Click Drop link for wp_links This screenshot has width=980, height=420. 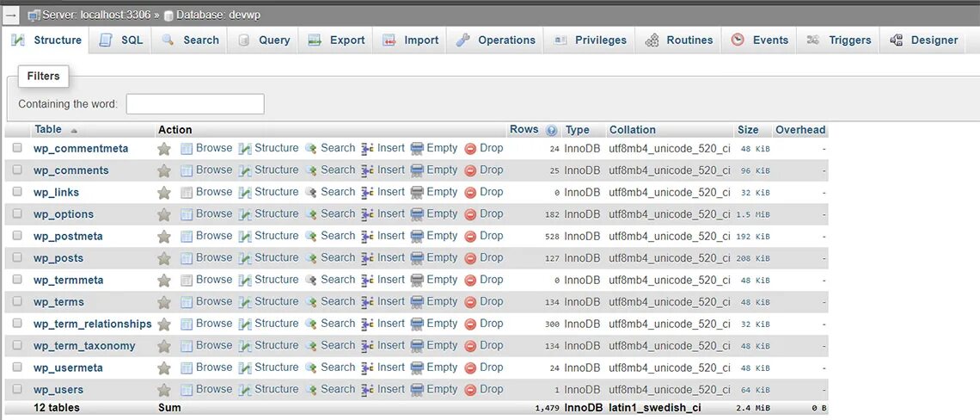(491, 192)
